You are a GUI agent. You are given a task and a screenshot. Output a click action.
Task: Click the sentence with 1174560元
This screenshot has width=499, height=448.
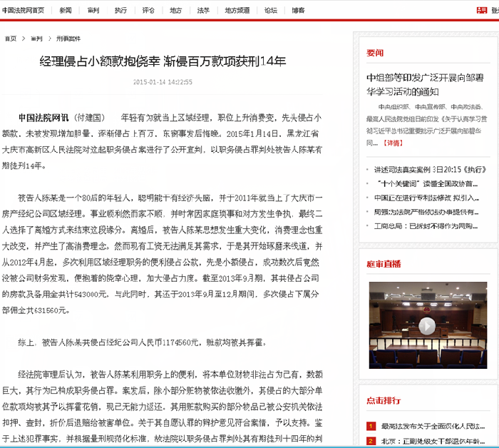point(142,342)
